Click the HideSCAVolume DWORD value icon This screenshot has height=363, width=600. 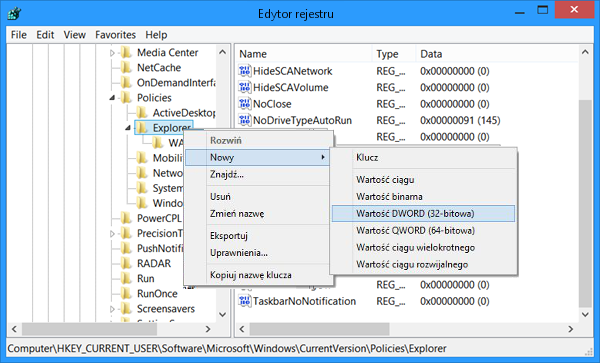(x=245, y=88)
